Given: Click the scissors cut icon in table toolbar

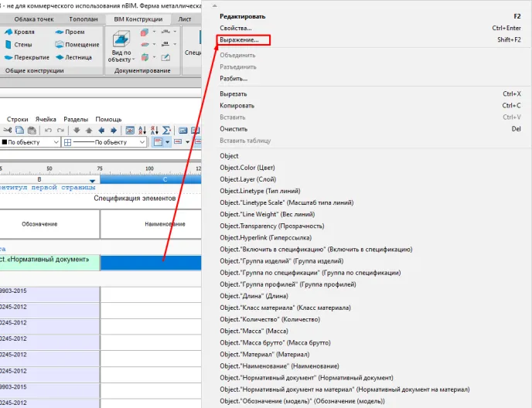Looking at the screenshot, I should (x=7, y=131).
